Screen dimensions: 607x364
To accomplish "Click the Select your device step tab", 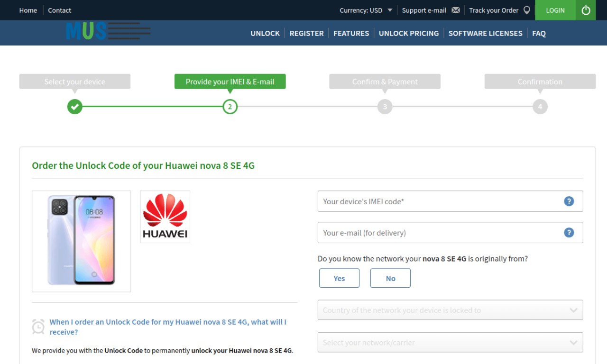I will pos(75,82).
